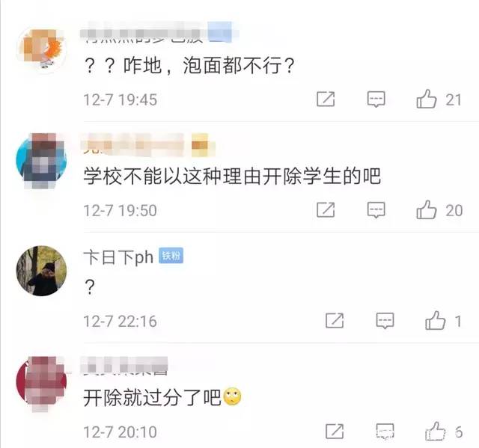Open 卞日下ph's profile via username
Image resolution: width=479 pixels, height=448 pixels.
pos(118,257)
